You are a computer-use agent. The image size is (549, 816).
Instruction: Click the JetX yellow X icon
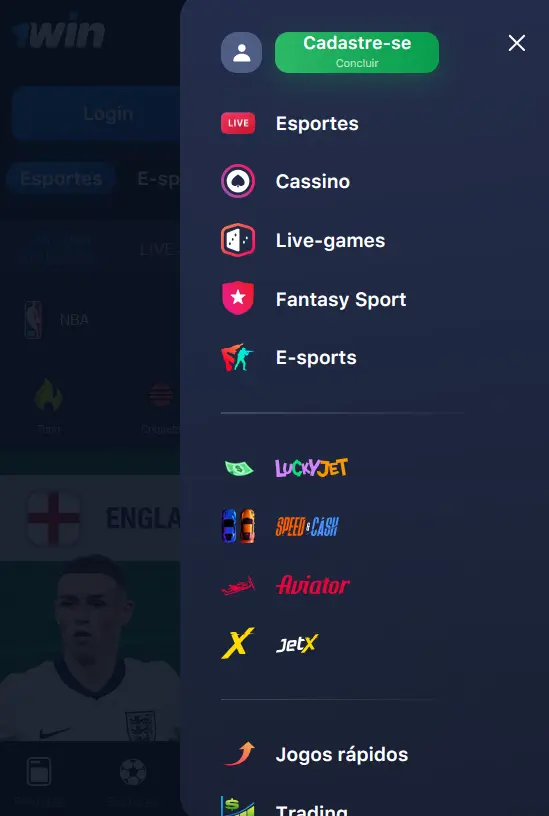click(x=238, y=643)
